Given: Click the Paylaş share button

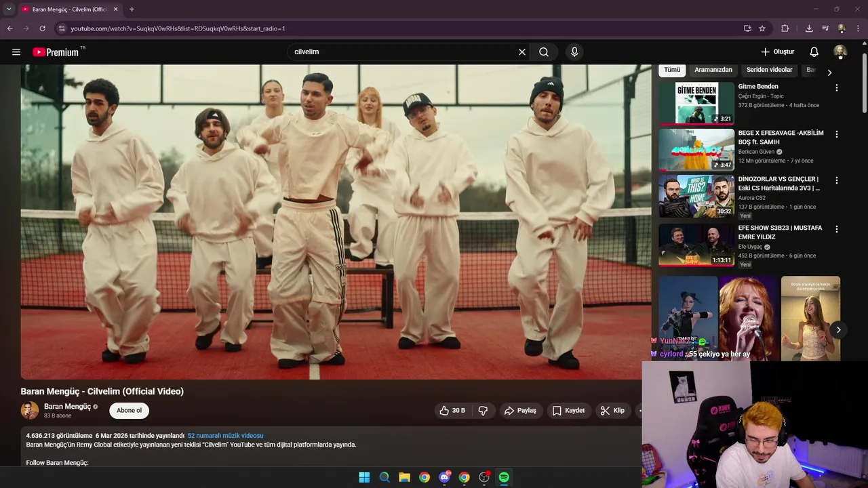Looking at the screenshot, I should [x=521, y=410].
